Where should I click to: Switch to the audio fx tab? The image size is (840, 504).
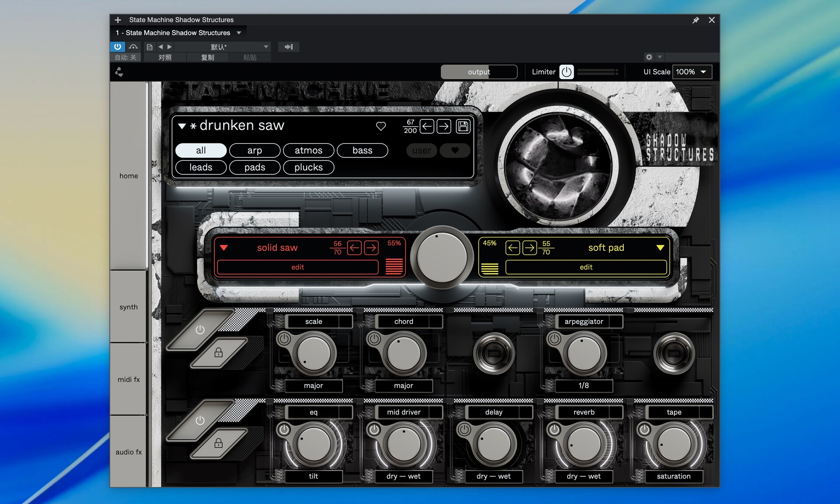click(129, 452)
